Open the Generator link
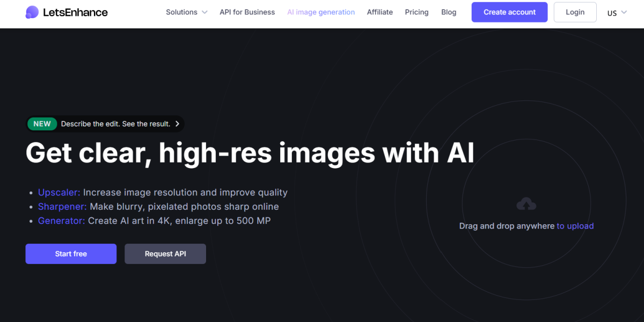The width and height of the screenshot is (644, 322). pos(62,221)
